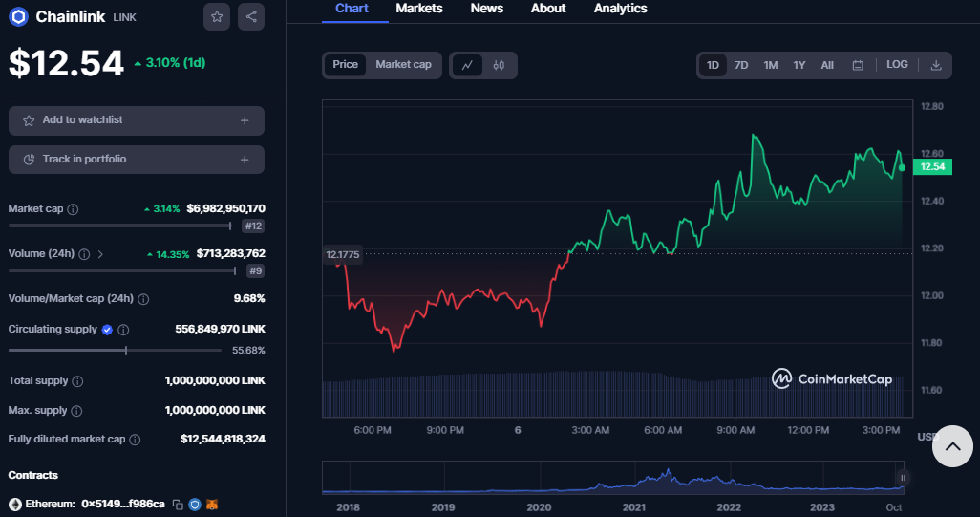Open the calendar date range picker

(x=858, y=65)
